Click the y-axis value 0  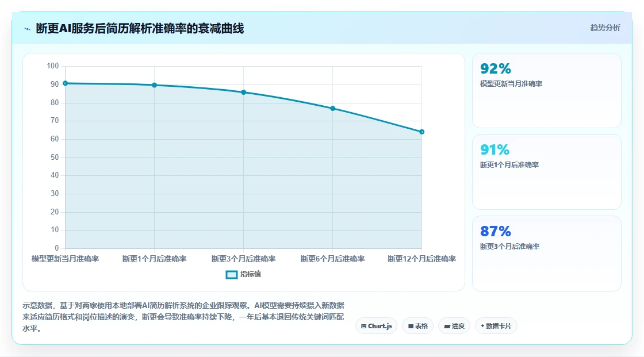pyautogui.click(x=57, y=248)
